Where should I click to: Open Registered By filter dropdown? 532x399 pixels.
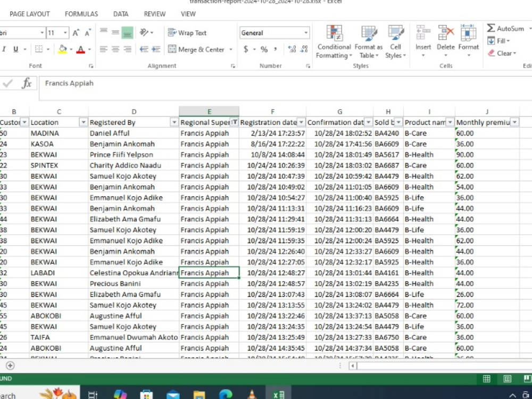point(174,122)
